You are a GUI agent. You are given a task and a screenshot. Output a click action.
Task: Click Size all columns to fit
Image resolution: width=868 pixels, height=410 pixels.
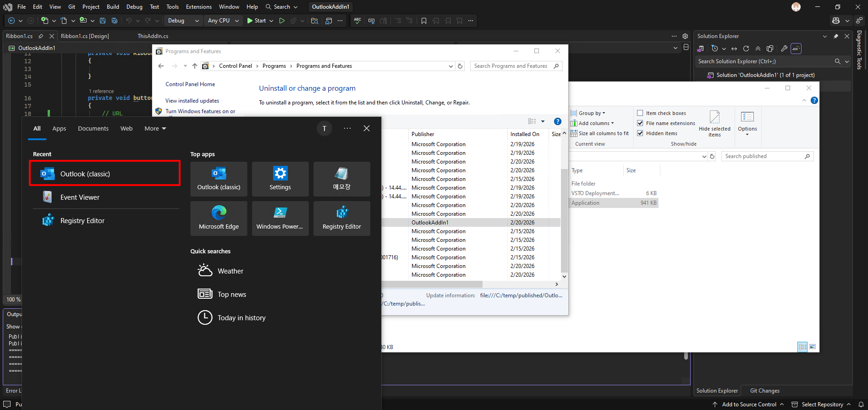click(600, 133)
